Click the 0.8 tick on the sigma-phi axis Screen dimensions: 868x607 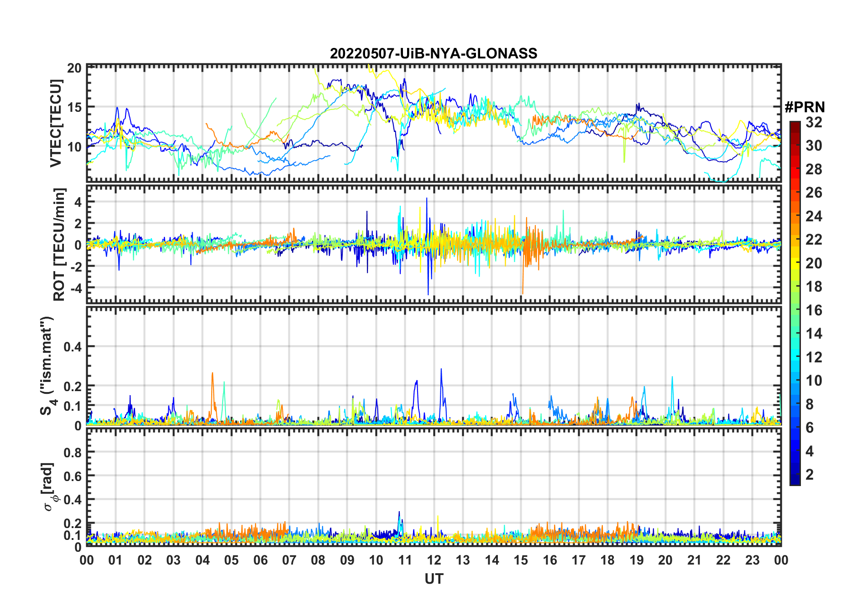pyautogui.click(x=72, y=452)
